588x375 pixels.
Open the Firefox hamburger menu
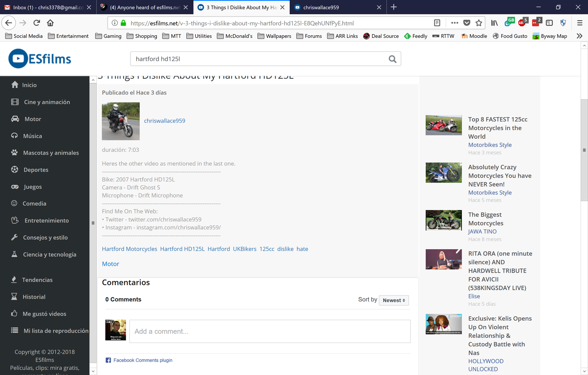point(580,23)
